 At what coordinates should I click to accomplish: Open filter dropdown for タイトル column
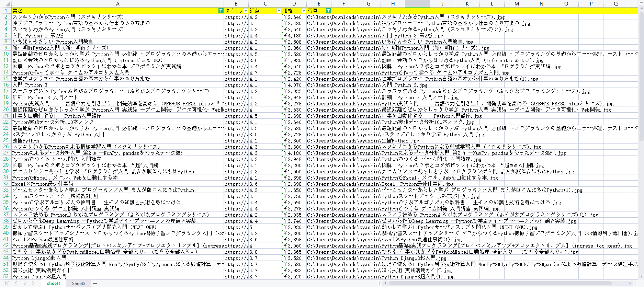tap(246, 11)
